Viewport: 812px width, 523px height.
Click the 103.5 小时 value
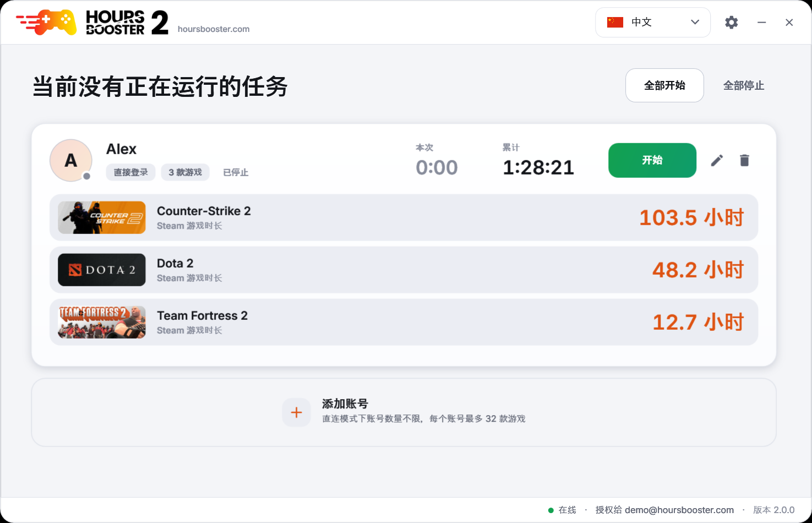coord(691,217)
